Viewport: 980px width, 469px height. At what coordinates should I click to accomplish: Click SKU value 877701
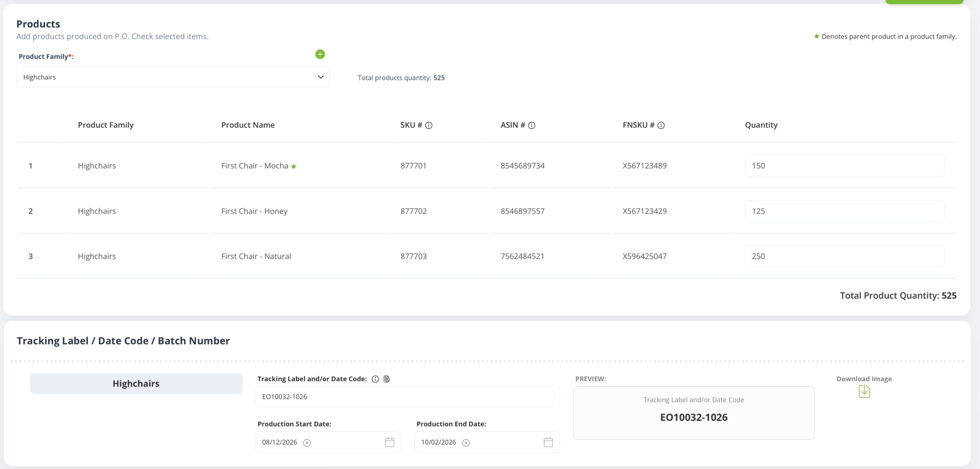(413, 166)
